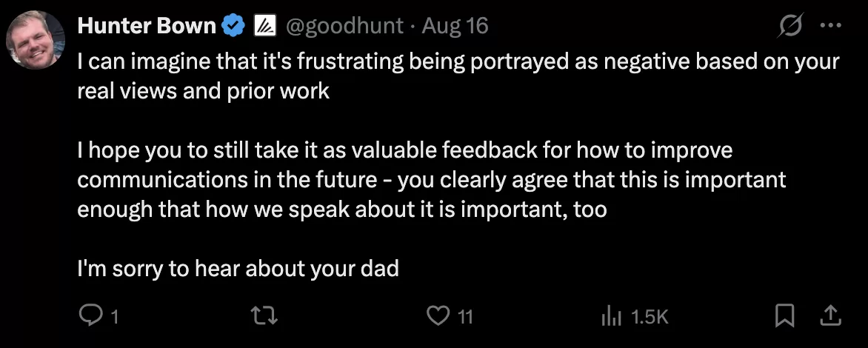Open the repost options icon
Image resolution: width=868 pixels, height=348 pixels.
(x=264, y=316)
